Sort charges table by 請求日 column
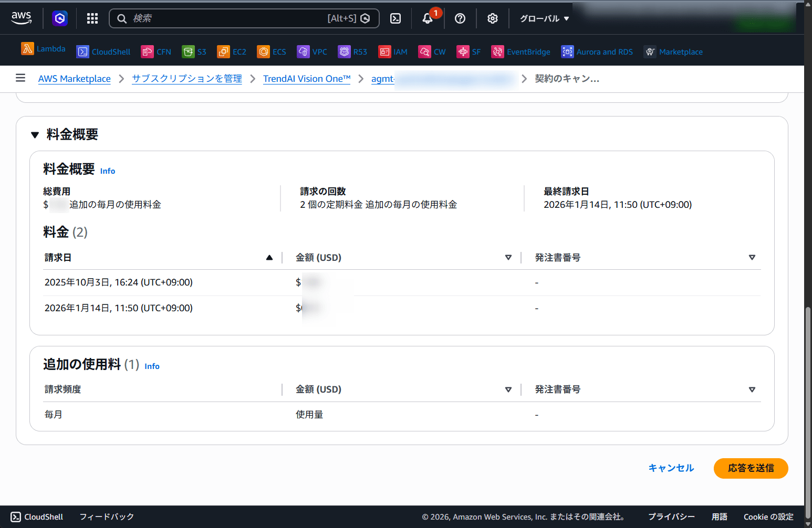Screen dimensions: 812x528 tap(269, 258)
